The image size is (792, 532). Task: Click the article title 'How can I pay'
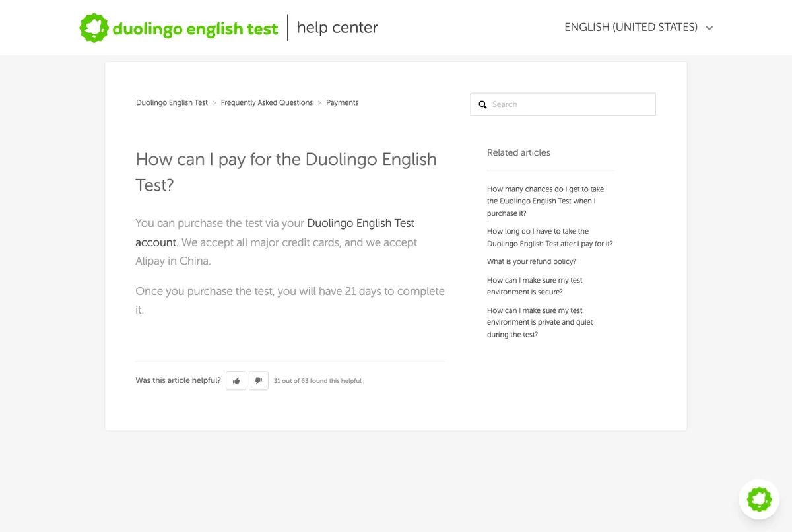[286, 172]
